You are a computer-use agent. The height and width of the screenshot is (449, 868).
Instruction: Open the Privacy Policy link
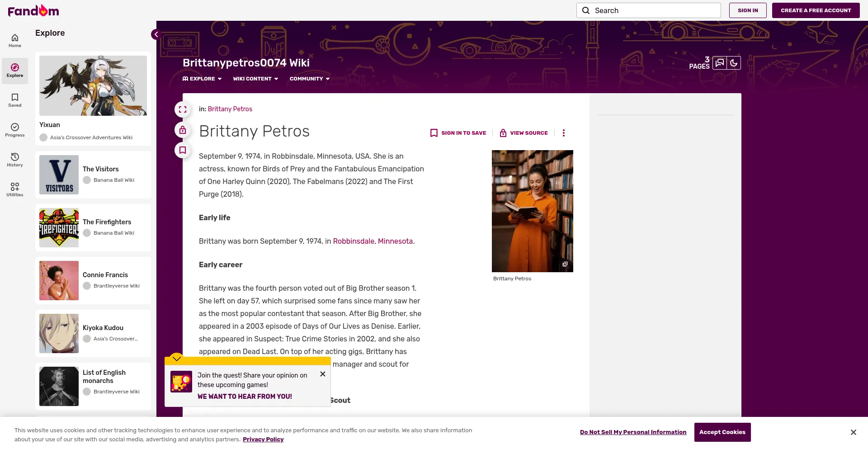(263, 440)
